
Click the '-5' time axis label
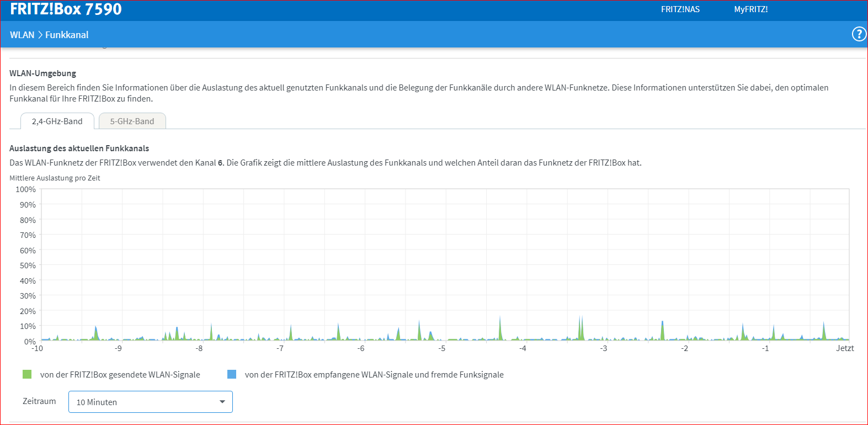click(x=442, y=348)
